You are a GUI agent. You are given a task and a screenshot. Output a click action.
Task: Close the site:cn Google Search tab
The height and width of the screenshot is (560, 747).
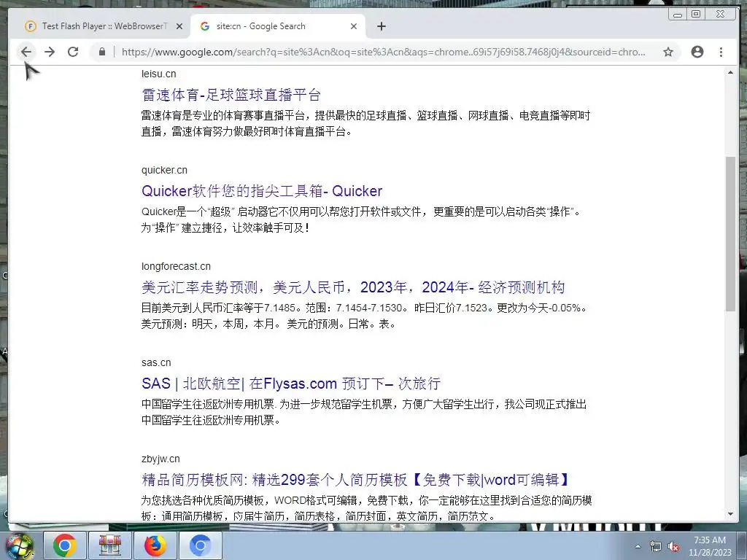click(354, 26)
